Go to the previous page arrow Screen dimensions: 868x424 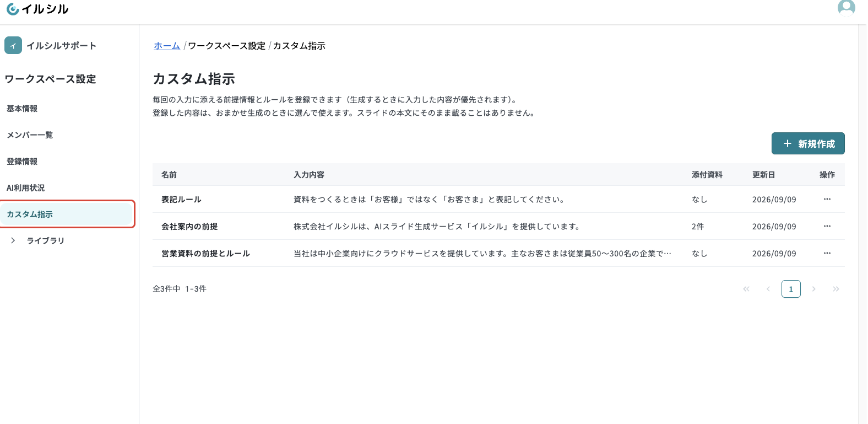tap(768, 289)
